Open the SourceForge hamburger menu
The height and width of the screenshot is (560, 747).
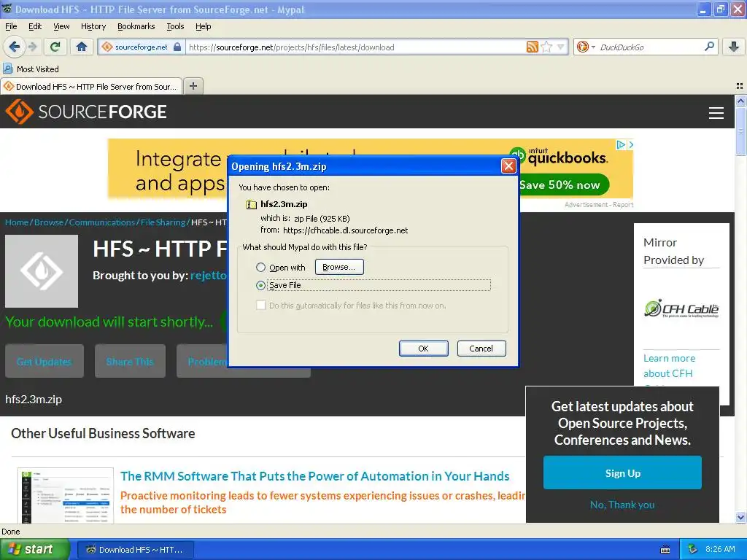(716, 113)
